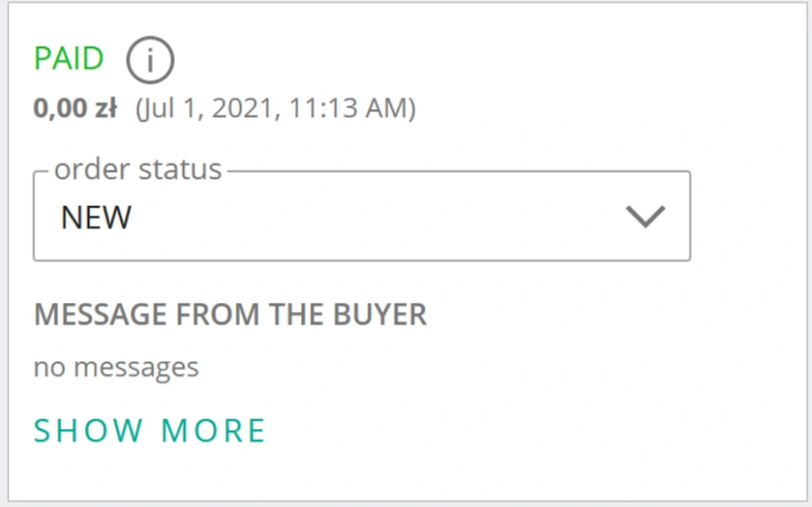The image size is (812, 507).
Task: Open the order status combo box
Action: (x=361, y=217)
